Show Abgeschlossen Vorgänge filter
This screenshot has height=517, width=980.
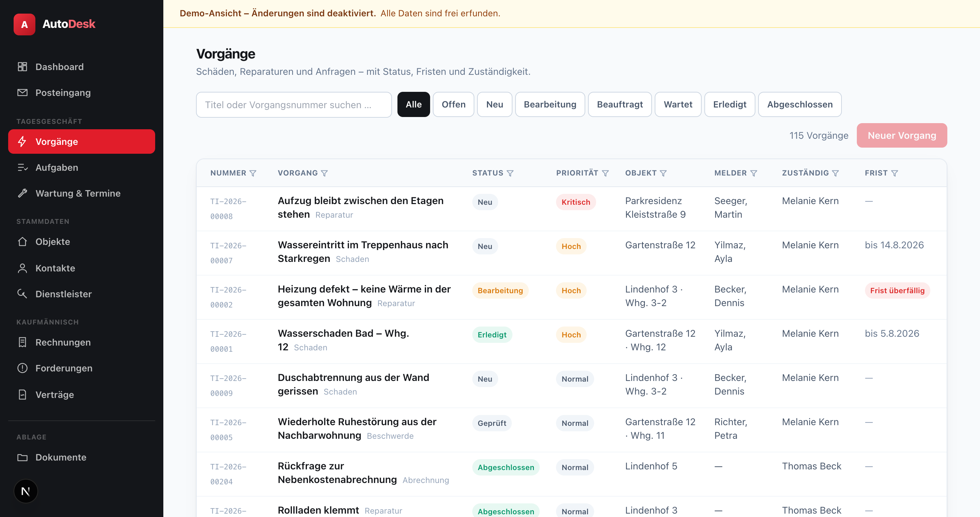[x=800, y=104]
